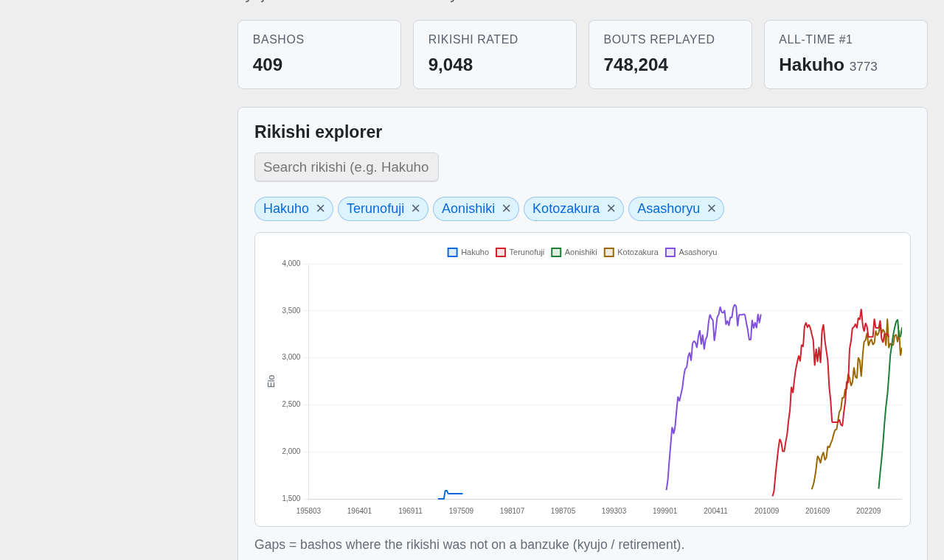The width and height of the screenshot is (944, 560).
Task: Click the Hakuho chip name
Action: click(x=286, y=209)
